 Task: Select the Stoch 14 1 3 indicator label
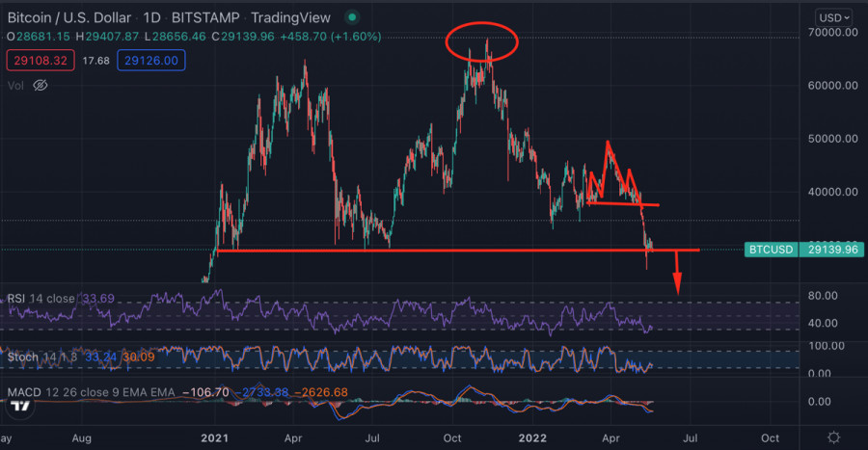(41, 357)
